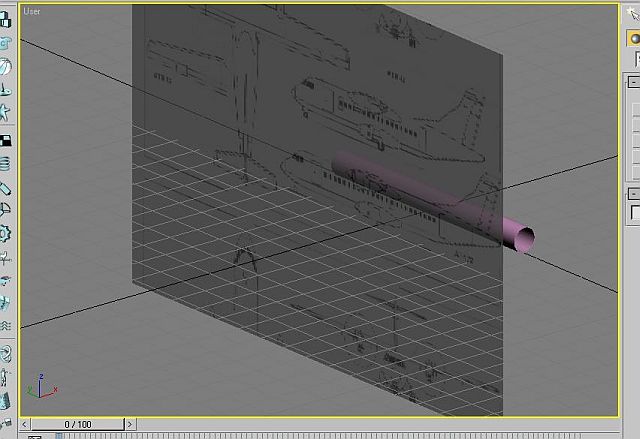This screenshot has width=640, height=439.
Task: Click the User viewport label
Action: pos(32,11)
